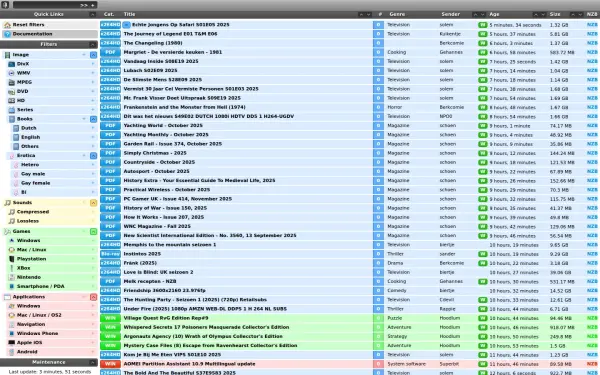Toggle the yellow square beside Sounds category
The height and width of the screenshot is (375, 600).
pyautogui.click(x=93, y=203)
